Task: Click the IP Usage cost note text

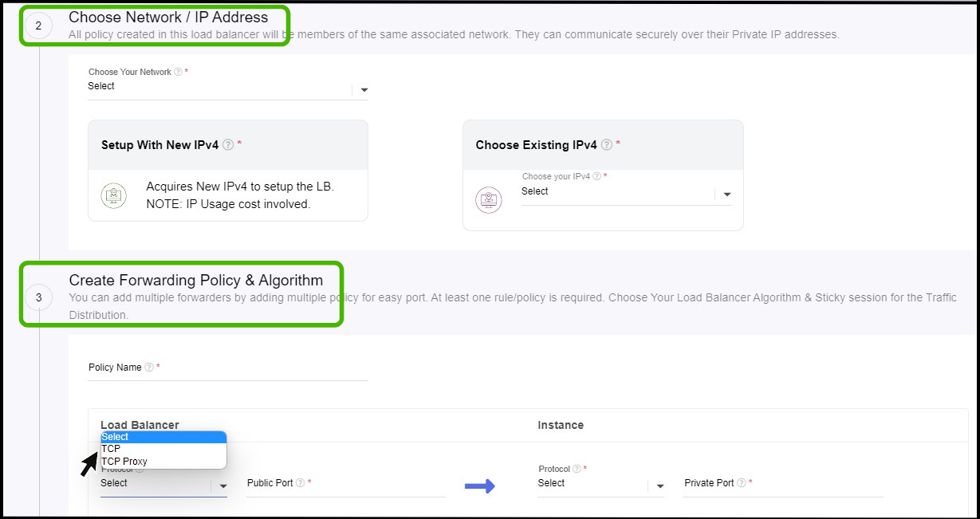Action: [x=228, y=204]
